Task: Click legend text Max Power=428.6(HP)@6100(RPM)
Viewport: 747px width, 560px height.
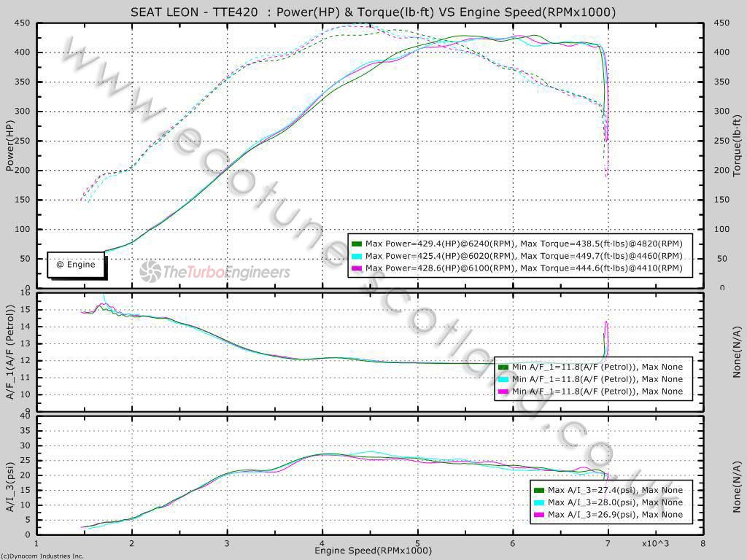Action: tap(440, 268)
